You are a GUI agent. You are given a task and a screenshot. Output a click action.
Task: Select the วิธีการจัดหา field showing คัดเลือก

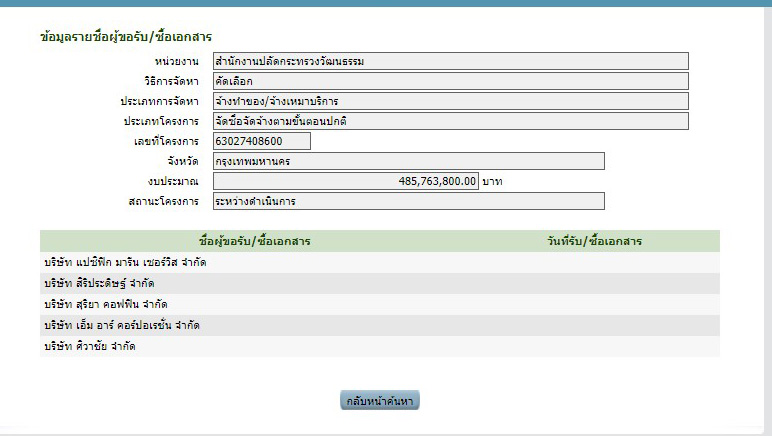pyautogui.click(x=450, y=81)
